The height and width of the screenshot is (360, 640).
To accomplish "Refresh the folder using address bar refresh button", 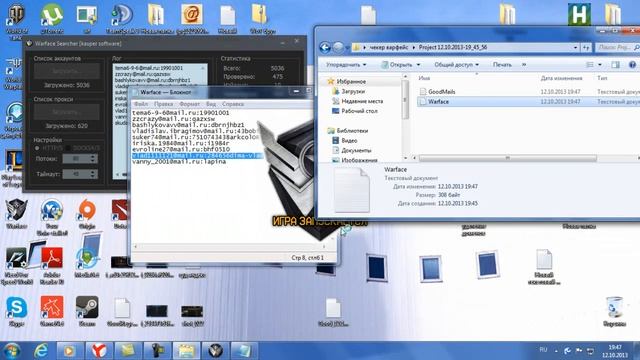I will [x=586, y=48].
